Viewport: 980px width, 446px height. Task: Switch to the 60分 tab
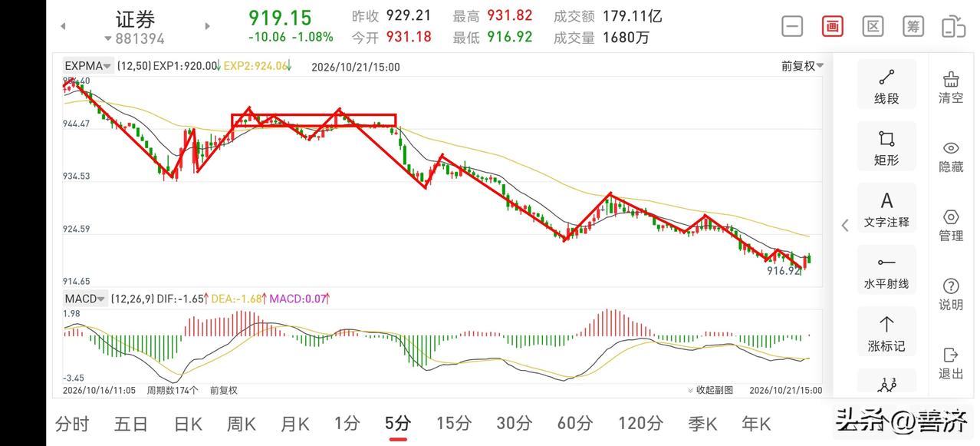coord(574,423)
